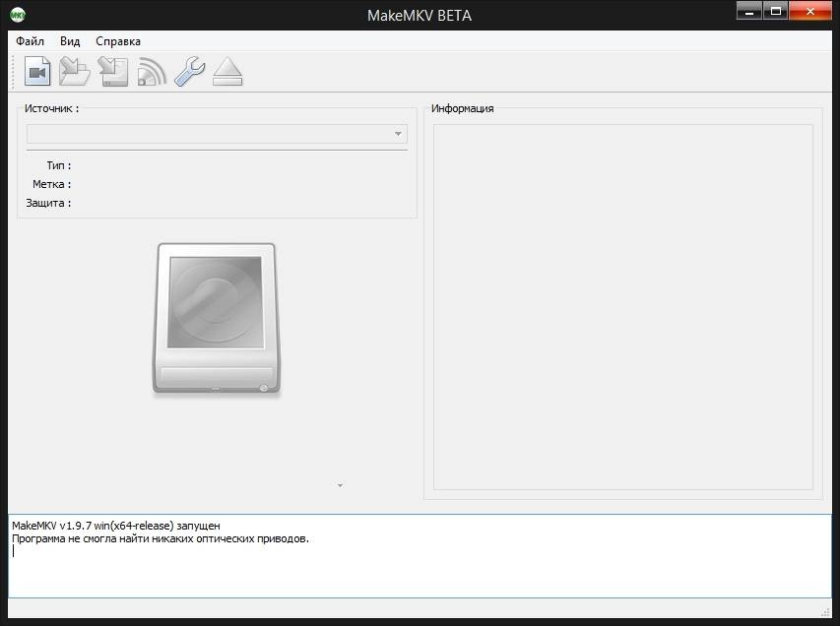840x626 pixels.
Task: Click the streaming toolbar icon
Action: [x=152, y=71]
